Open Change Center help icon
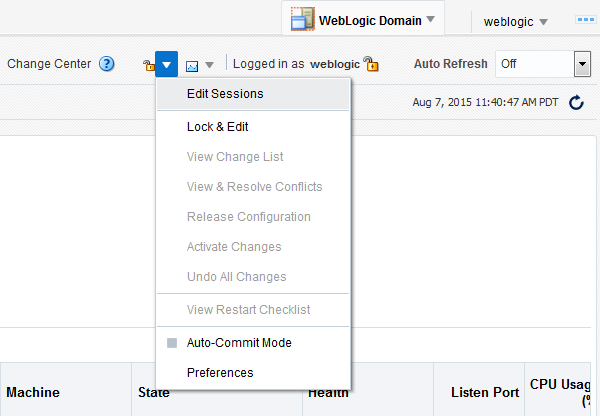 106,64
